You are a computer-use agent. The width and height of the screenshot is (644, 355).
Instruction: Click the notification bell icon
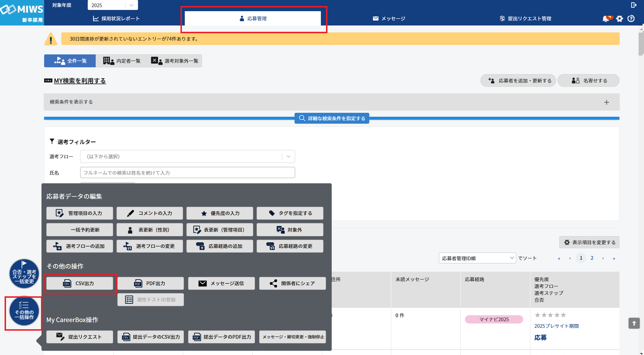(606, 19)
